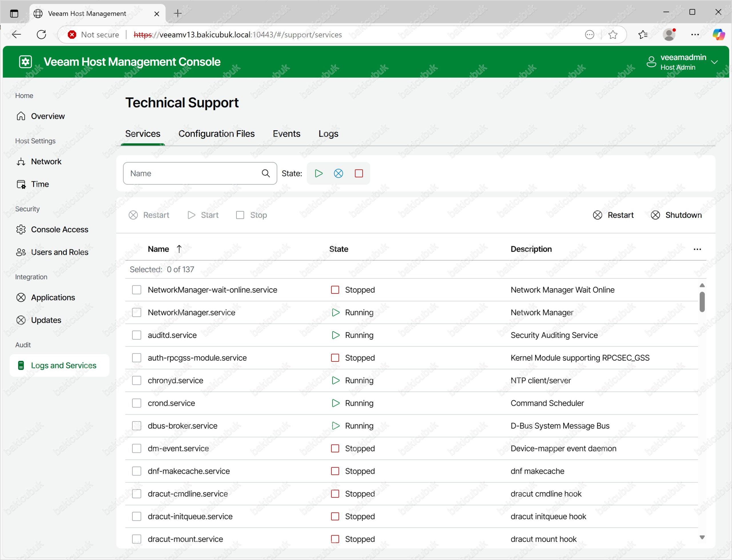Check NetworkManager.service checkbox
The height and width of the screenshot is (560, 732).
(136, 312)
